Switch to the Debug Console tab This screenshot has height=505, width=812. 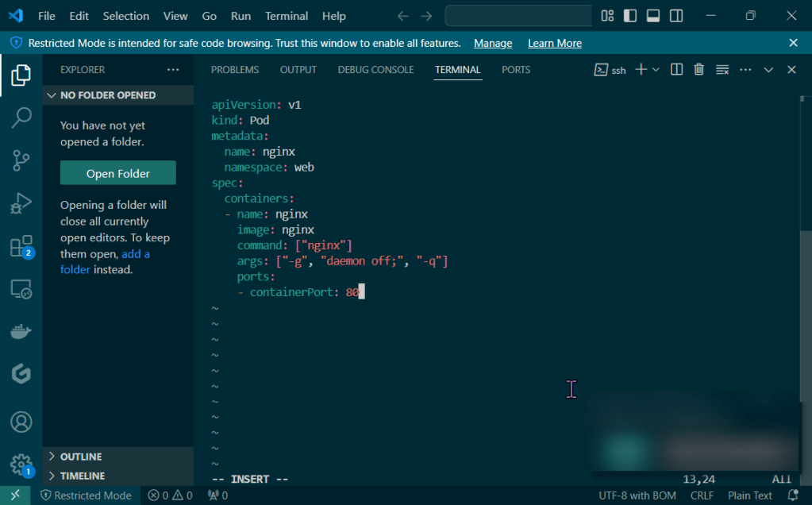coord(375,70)
